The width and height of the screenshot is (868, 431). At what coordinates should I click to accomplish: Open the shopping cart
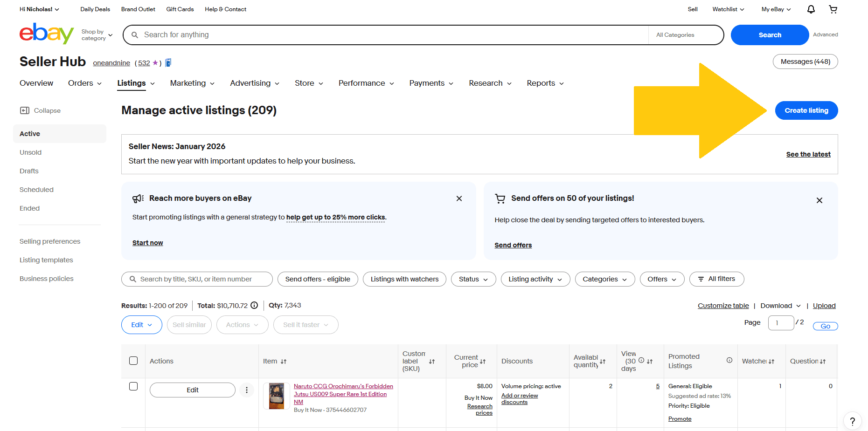[833, 9]
